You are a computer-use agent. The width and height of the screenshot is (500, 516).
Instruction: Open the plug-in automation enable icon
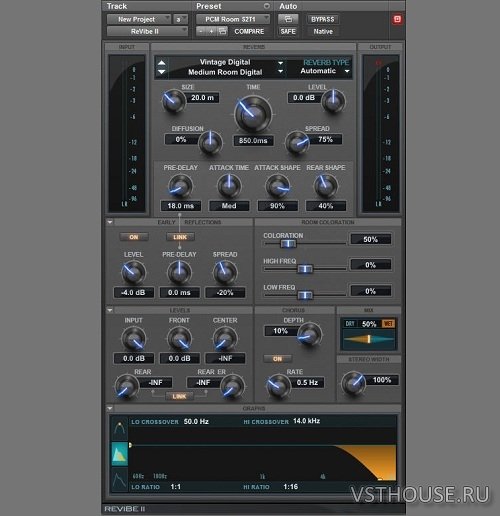point(288,19)
